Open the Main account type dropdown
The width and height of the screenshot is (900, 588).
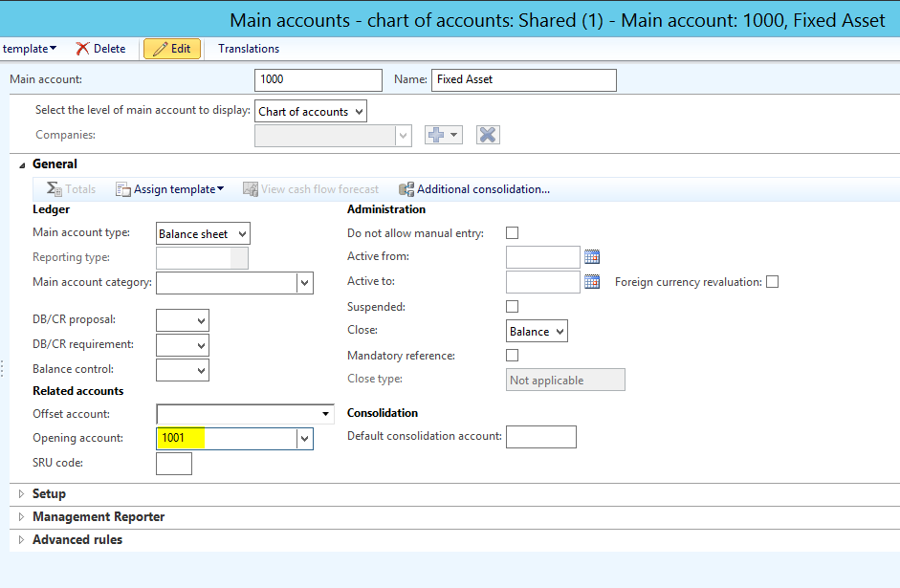[203, 234]
